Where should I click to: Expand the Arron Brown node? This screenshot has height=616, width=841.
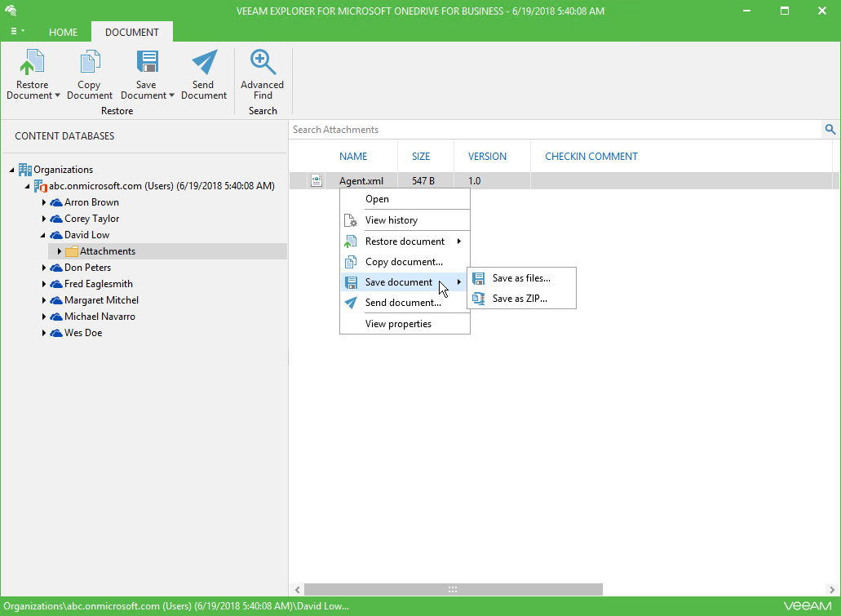[x=43, y=203]
